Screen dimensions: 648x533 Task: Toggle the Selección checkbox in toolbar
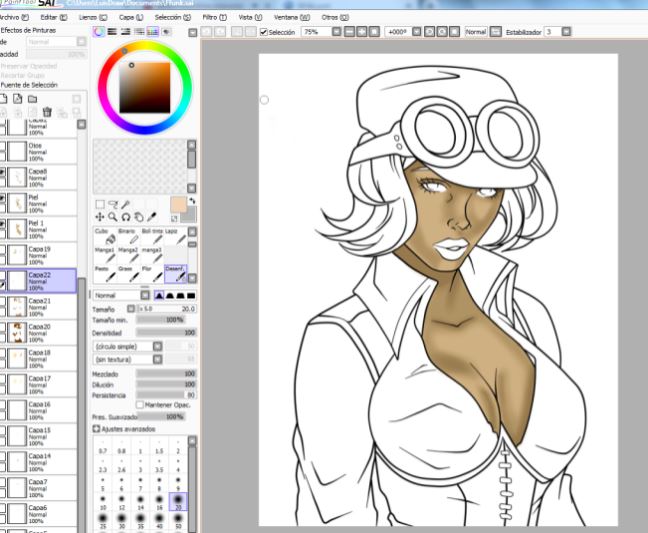263,32
